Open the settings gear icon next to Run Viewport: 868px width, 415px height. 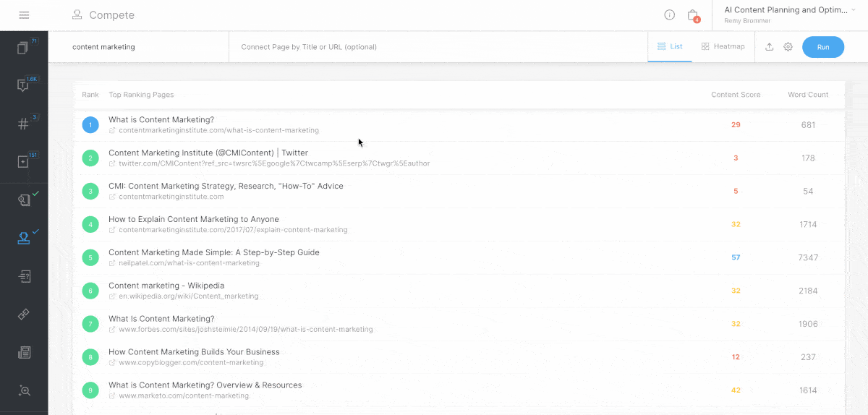coord(788,47)
